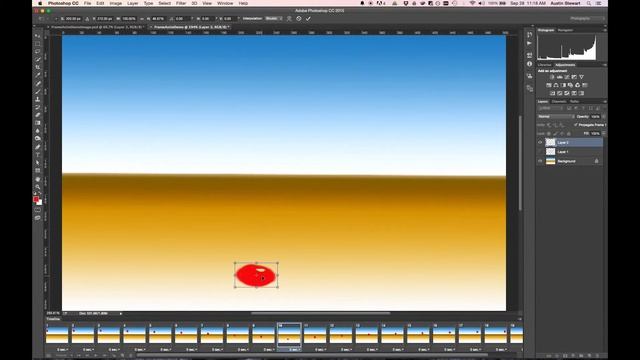The width and height of the screenshot is (640, 360).
Task: Add a Curves adjustment
Action: (567, 77)
